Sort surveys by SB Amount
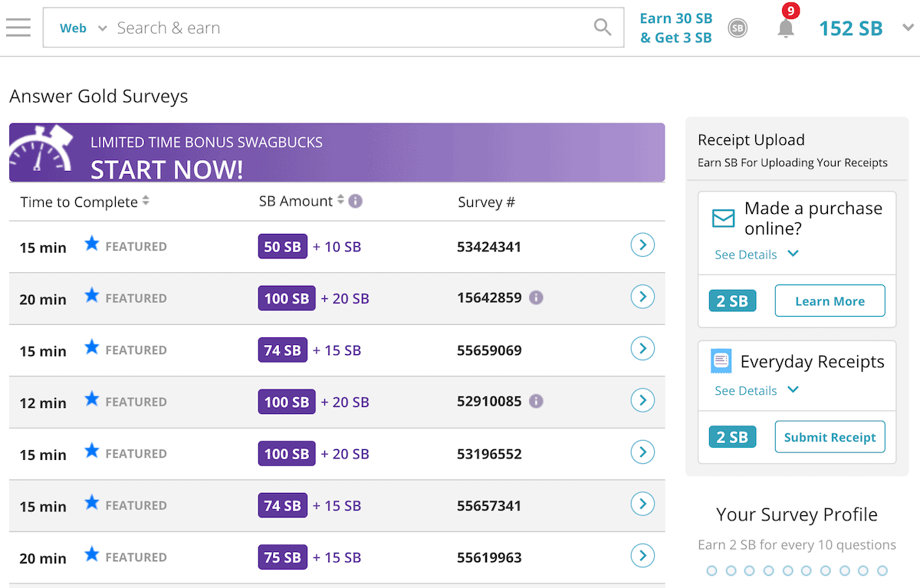The height and width of the screenshot is (588, 920). coord(340,201)
